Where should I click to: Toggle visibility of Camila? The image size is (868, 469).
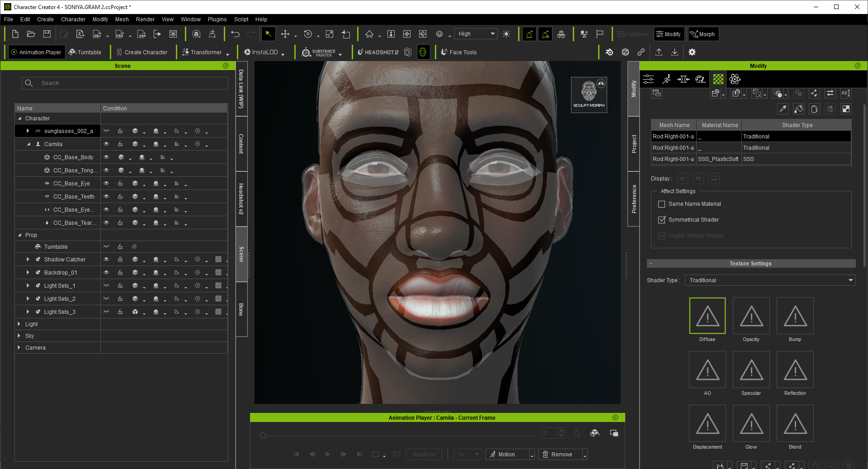click(x=106, y=144)
